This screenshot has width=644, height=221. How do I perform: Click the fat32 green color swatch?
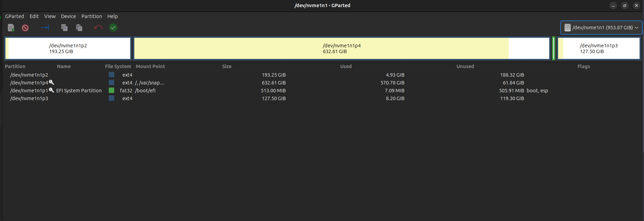[x=111, y=90]
